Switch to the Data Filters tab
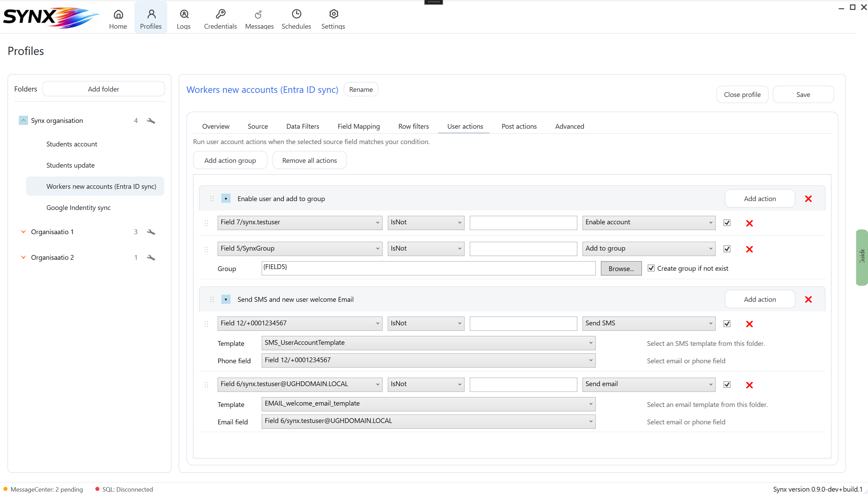This screenshot has height=494, width=868. point(303,126)
